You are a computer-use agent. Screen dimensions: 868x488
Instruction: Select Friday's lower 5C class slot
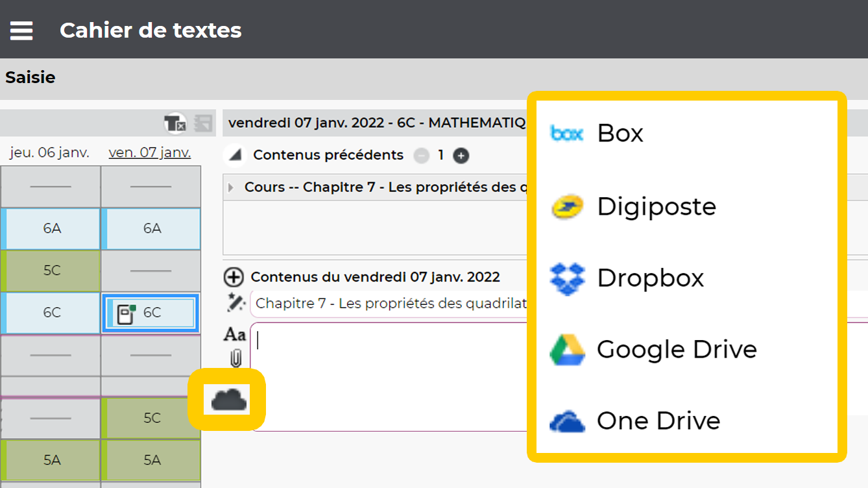(151, 418)
